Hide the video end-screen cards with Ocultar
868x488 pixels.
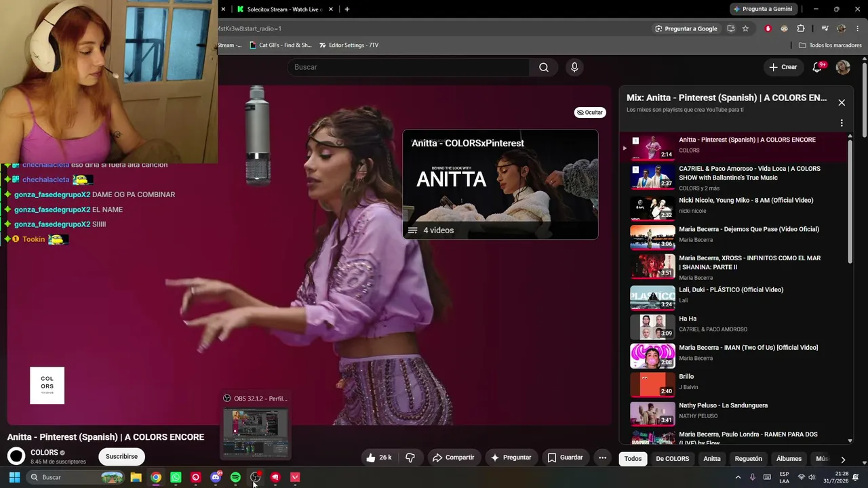590,113
